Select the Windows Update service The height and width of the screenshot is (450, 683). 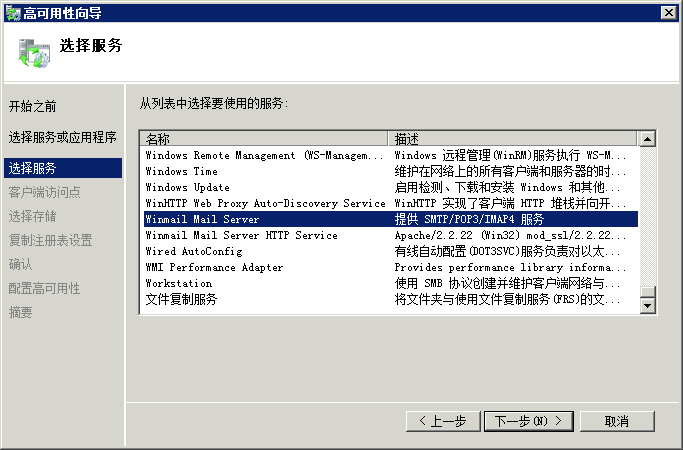(391, 187)
